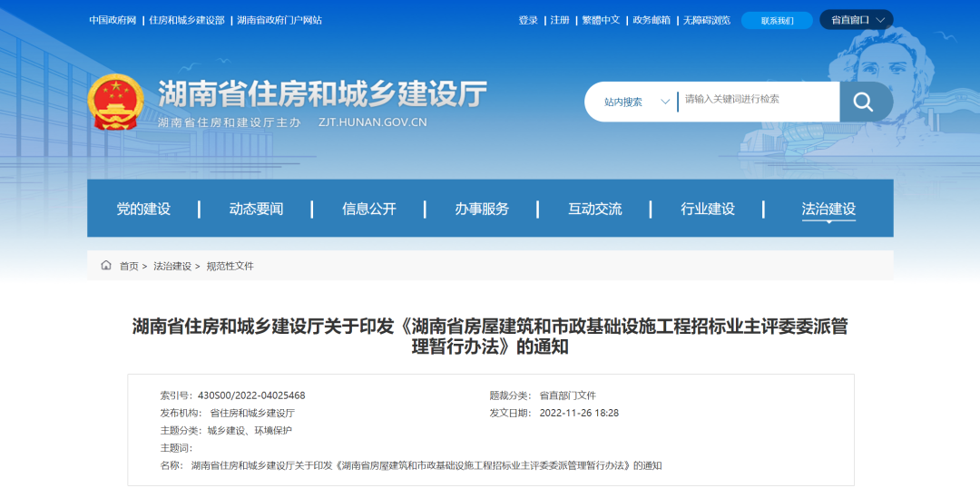Open the 住房和城乡建设部 link
The image size is (980, 488).
pos(186,20)
